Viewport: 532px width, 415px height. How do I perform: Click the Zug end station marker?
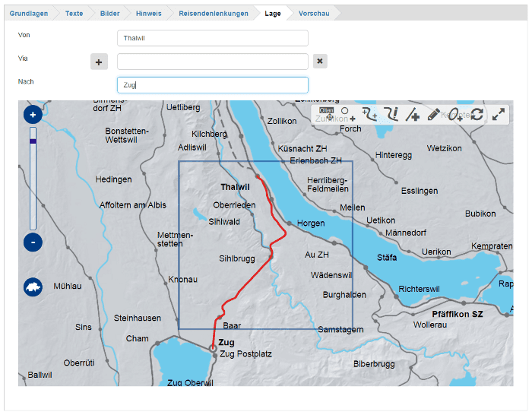tap(212, 348)
